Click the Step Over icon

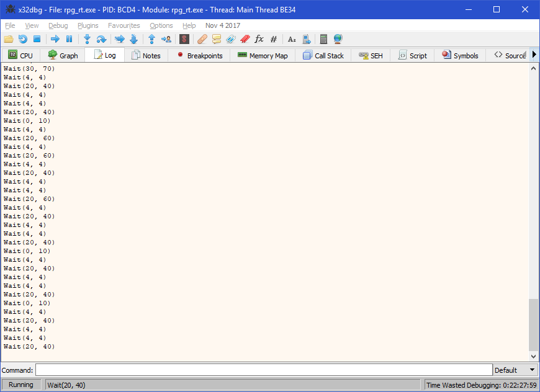click(101, 39)
